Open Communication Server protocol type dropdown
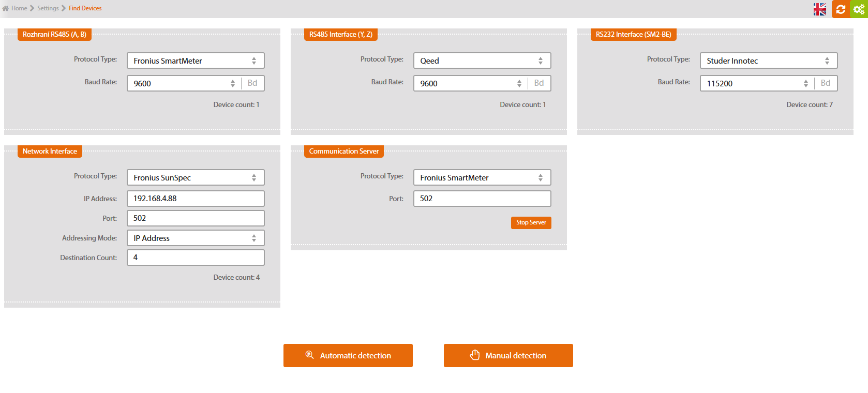 482,177
